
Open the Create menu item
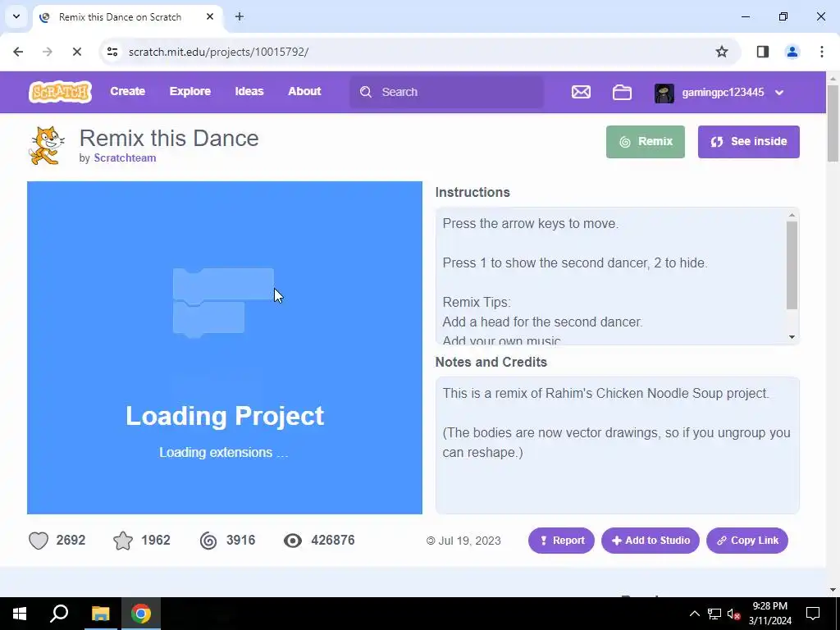[x=127, y=92]
